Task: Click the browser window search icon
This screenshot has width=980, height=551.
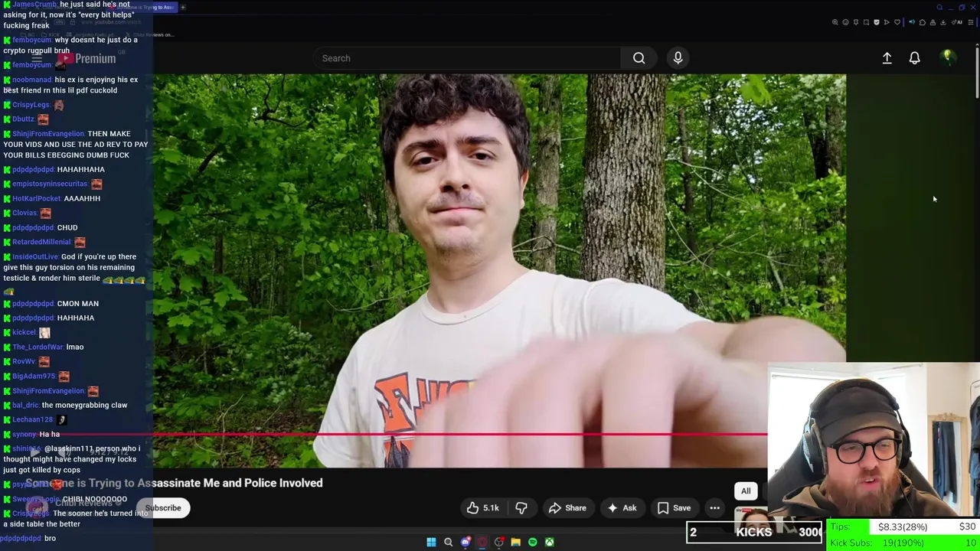Action: 939,8
